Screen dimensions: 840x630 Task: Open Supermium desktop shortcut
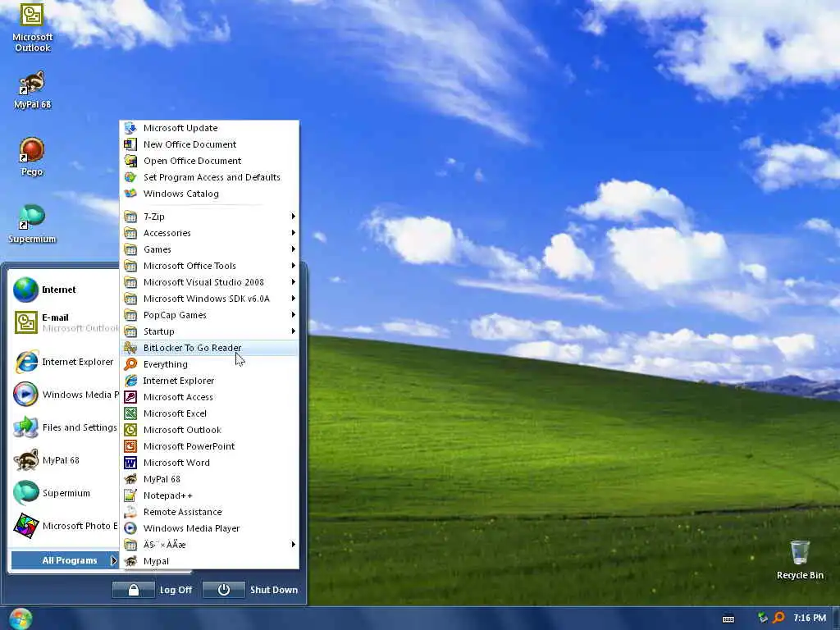click(x=32, y=224)
